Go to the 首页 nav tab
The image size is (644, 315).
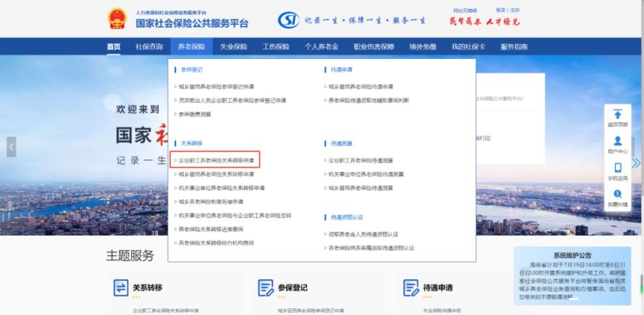point(114,47)
